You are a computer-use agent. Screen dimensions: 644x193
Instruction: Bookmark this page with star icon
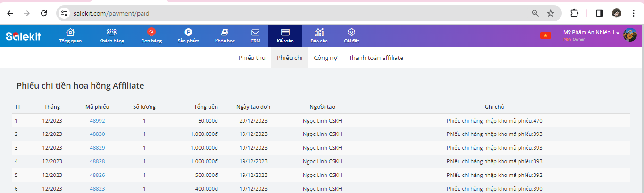[551, 13]
